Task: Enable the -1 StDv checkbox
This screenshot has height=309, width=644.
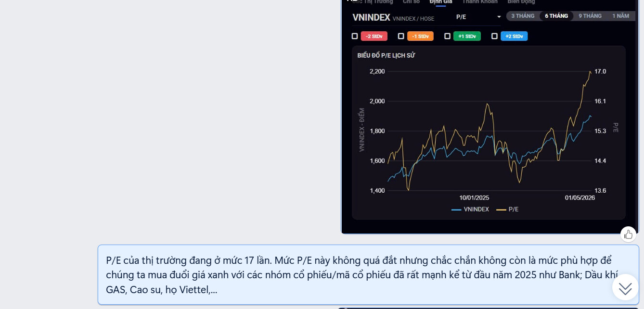Action: (401, 36)
